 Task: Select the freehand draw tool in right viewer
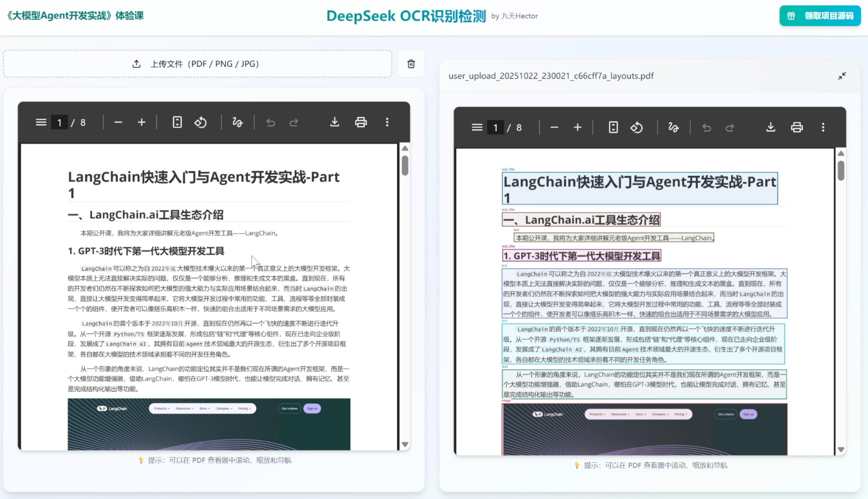pos(673,127)
